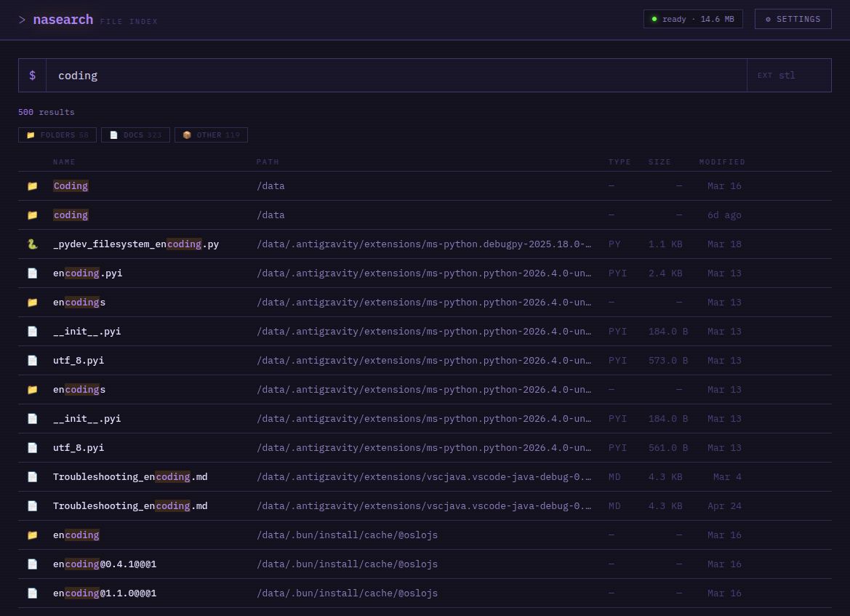Image resolution: width=850 pixels, height=616 pixels.
Task: Click the nasearch logo title
Action: click(x=63, y=20)
